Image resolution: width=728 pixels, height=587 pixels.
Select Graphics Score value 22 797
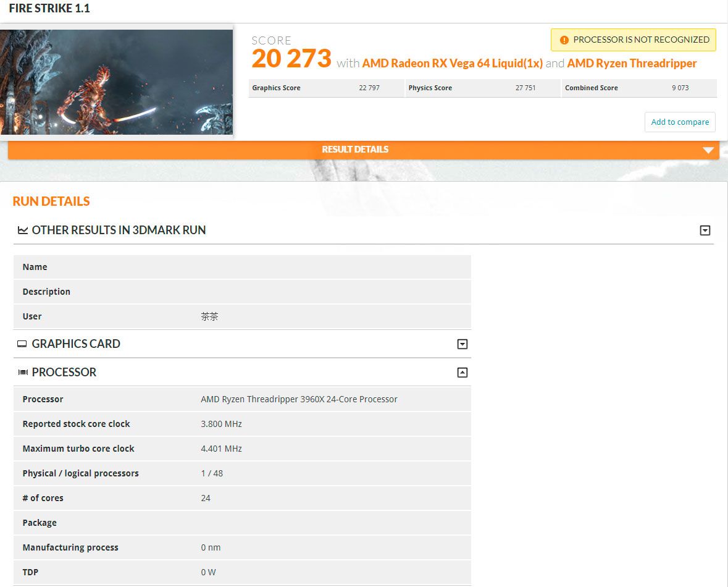[369, 88]
